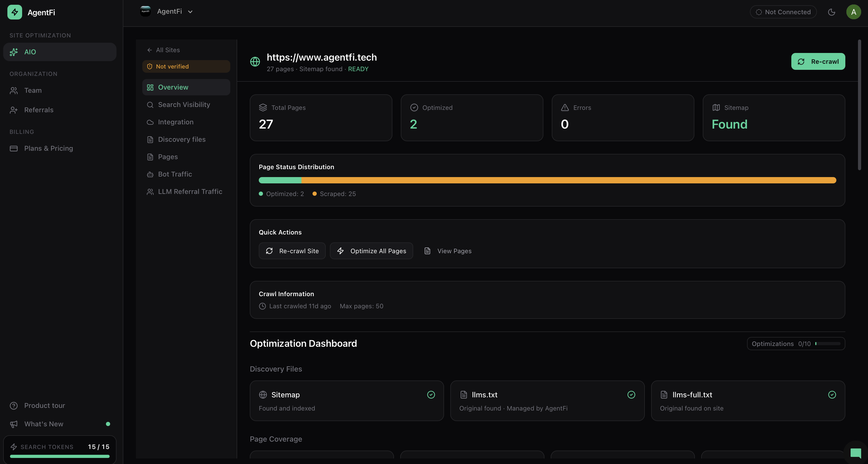Click the check mark on llms-full.txt card
This screenshot has width=868, height=464.
coord(832,395)
